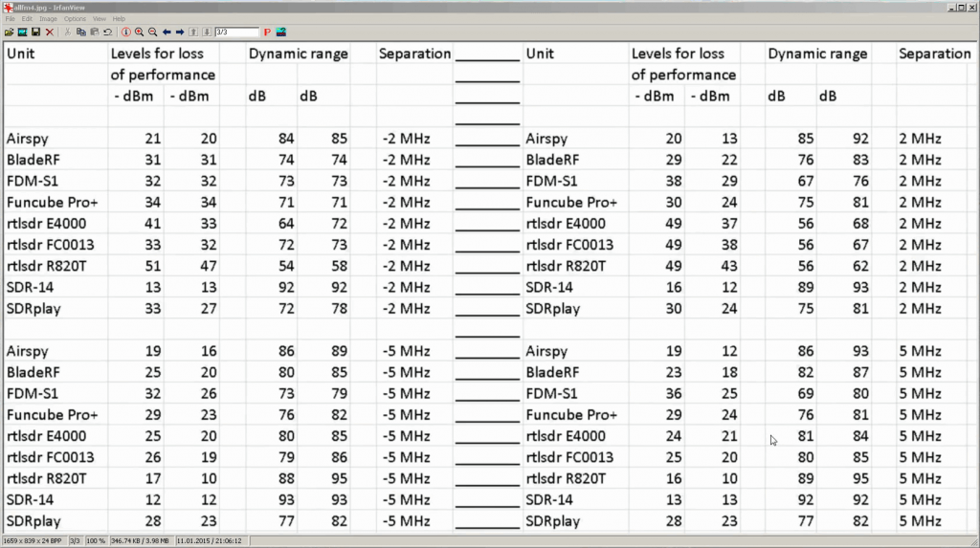Click the next page down arrow icon
Viewport: 980px width, 548px height.
(x=207, y=32)
